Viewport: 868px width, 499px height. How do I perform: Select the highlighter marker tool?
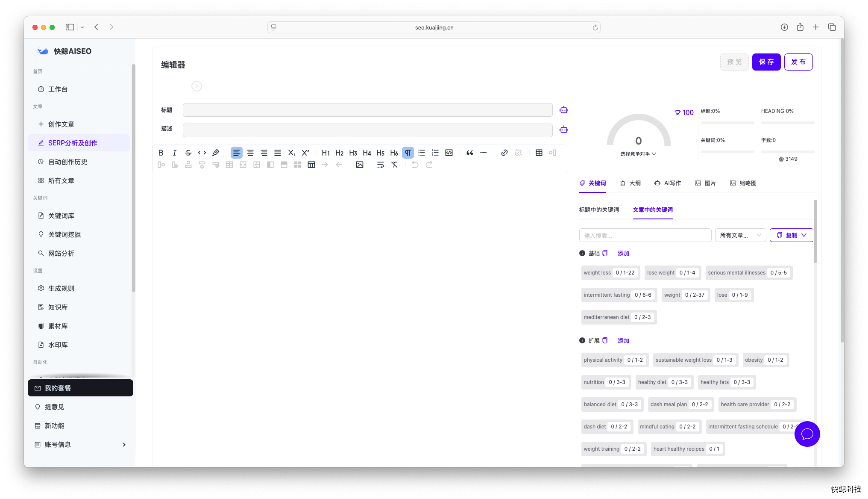(216, 153)
